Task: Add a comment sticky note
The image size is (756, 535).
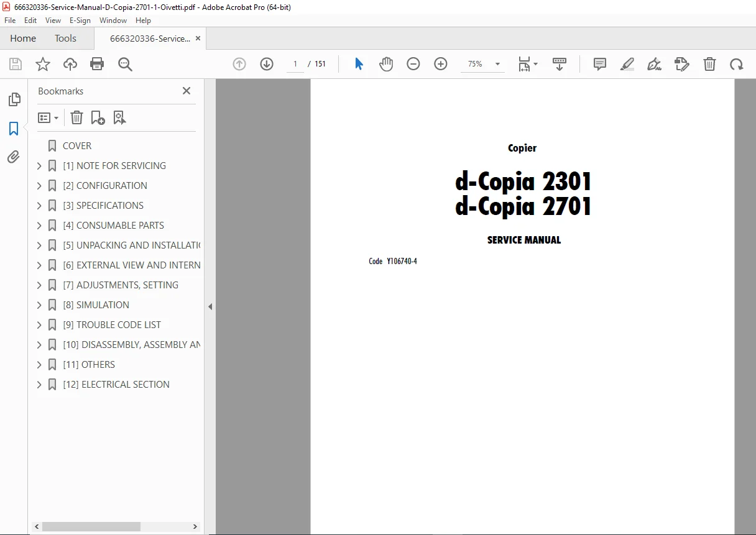Action: [600, 64]
